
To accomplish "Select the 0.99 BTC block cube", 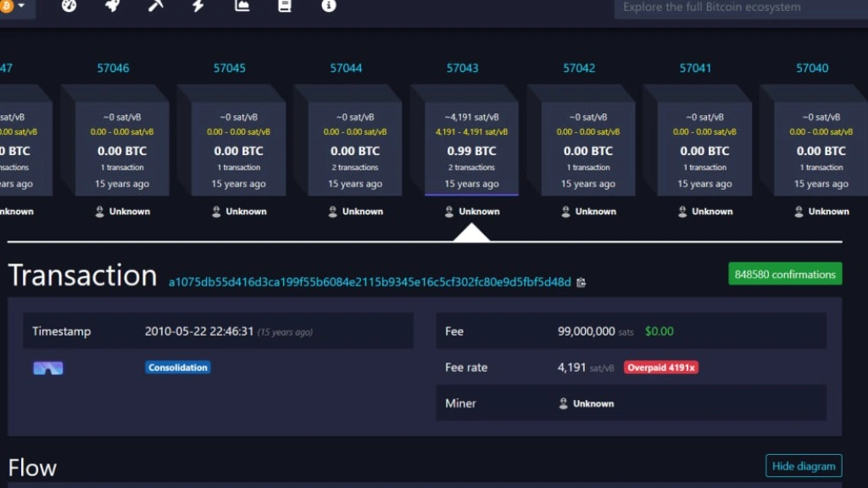I will coord(471,148).
